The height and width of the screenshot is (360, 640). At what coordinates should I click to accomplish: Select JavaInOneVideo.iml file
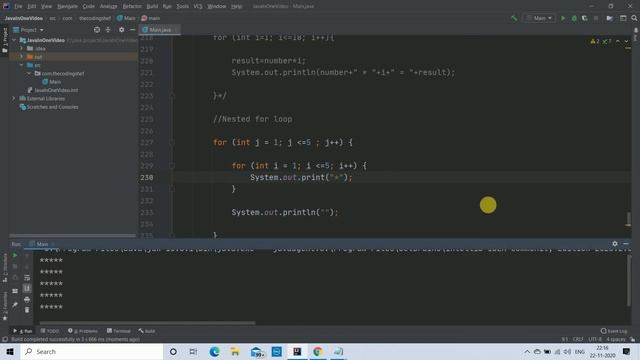click(53, 90)
